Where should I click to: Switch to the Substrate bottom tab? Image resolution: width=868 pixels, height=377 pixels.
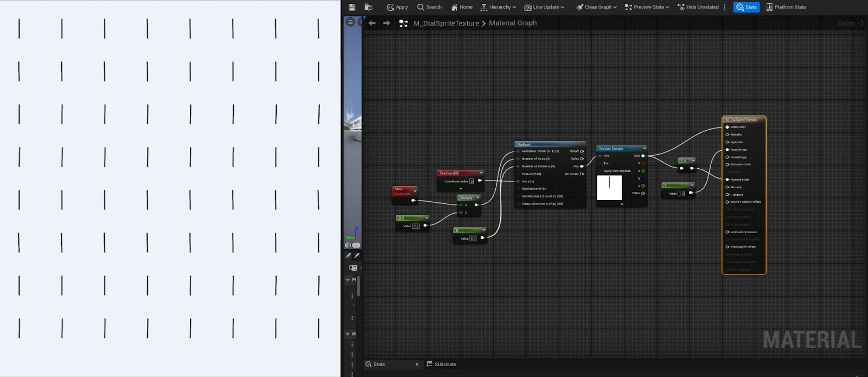[441, 365]
